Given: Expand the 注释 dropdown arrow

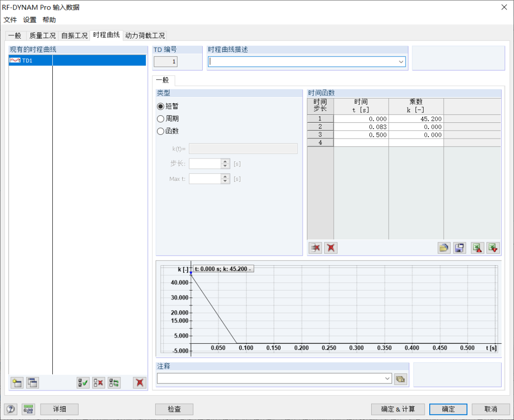Looking at the screenshot, I should pos(387,379).
